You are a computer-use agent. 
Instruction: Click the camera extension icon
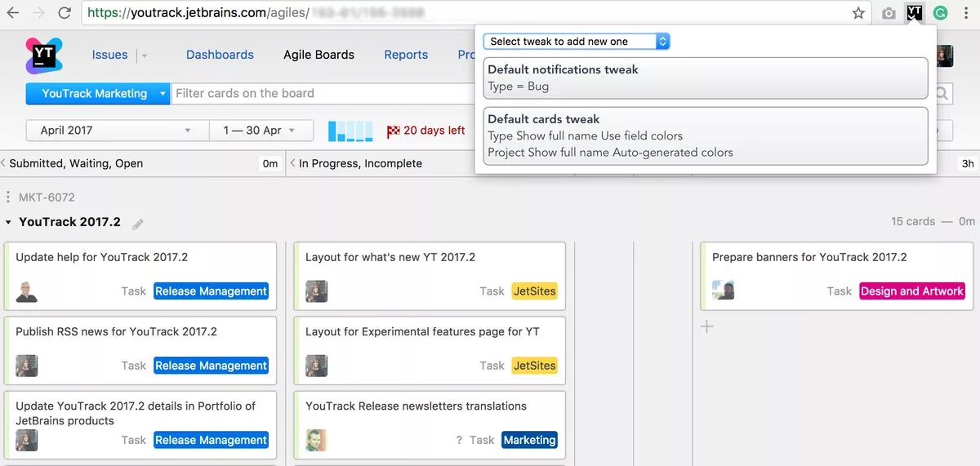pyautogui.click(x=889, y=13)
